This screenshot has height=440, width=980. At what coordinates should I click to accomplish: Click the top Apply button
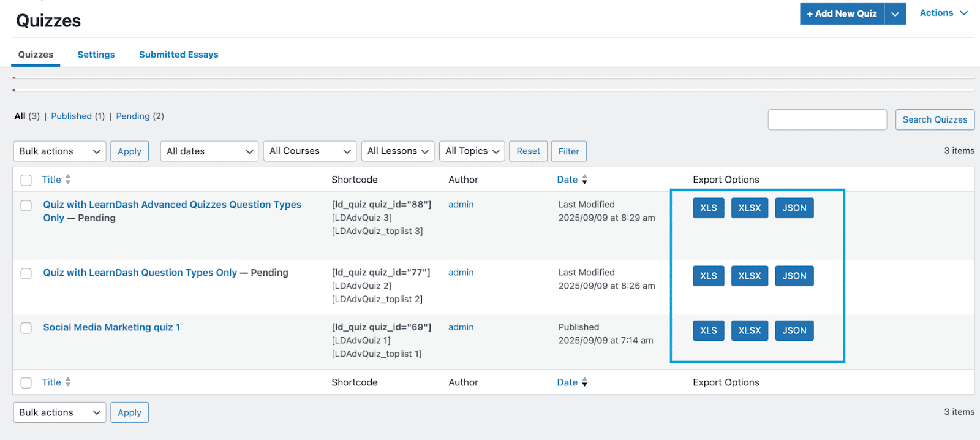(x=129, y=151)
